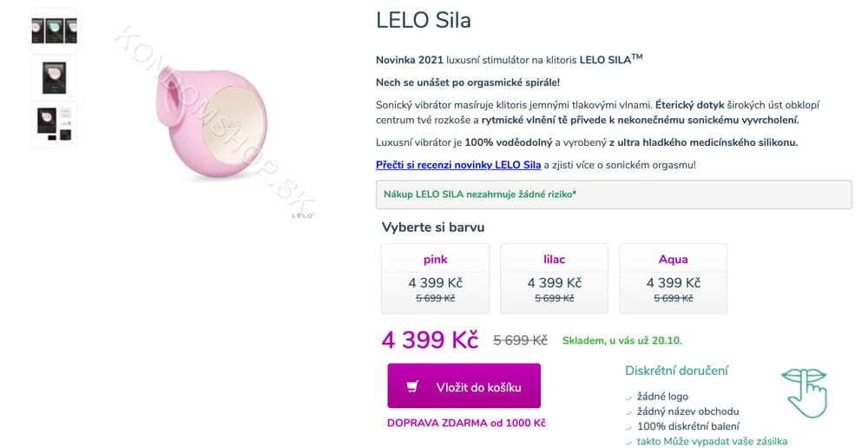Click checkmark icon beside '100% diskrétní balení'
868x448 pixels.
point(628,427)
